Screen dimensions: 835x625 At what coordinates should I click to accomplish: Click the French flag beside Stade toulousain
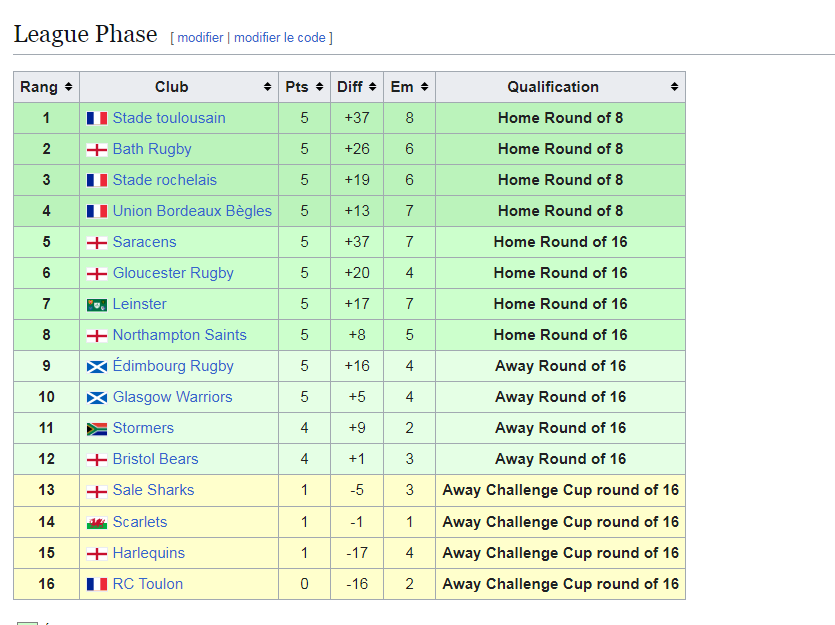97,118
